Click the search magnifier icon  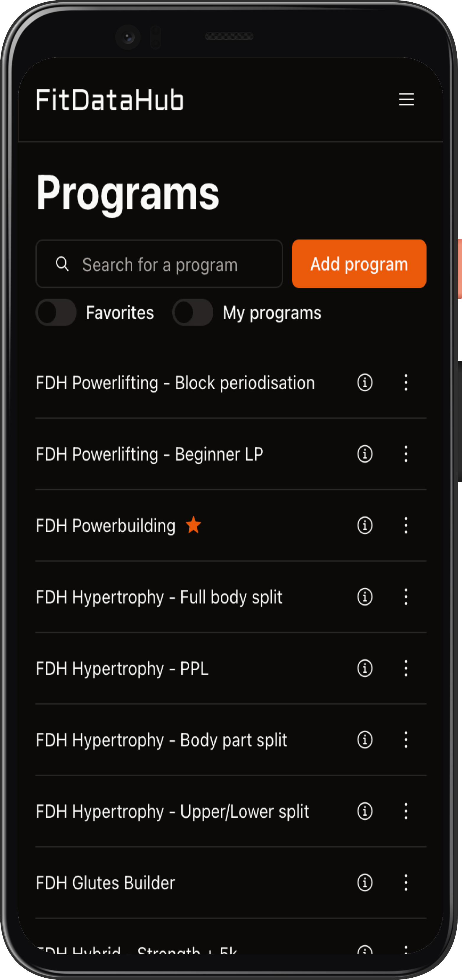[x=62, y=264]
